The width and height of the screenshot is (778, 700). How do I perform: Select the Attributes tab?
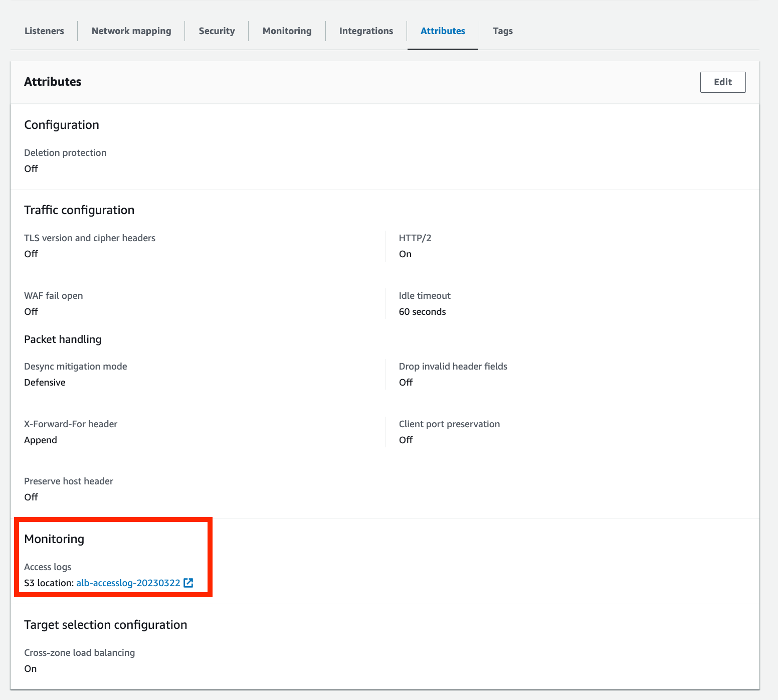[443, 31]
